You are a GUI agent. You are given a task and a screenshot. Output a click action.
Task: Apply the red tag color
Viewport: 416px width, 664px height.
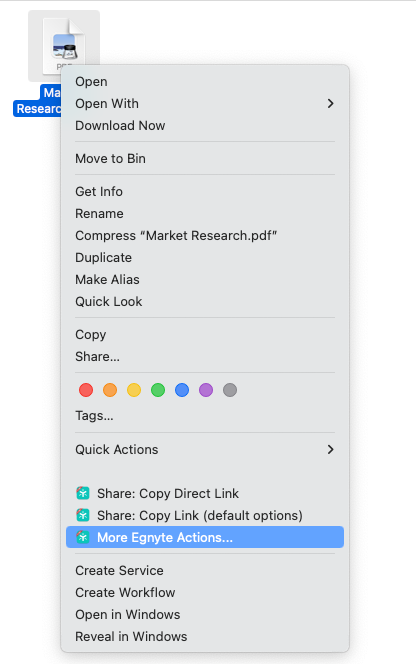[x=86, y=390]
